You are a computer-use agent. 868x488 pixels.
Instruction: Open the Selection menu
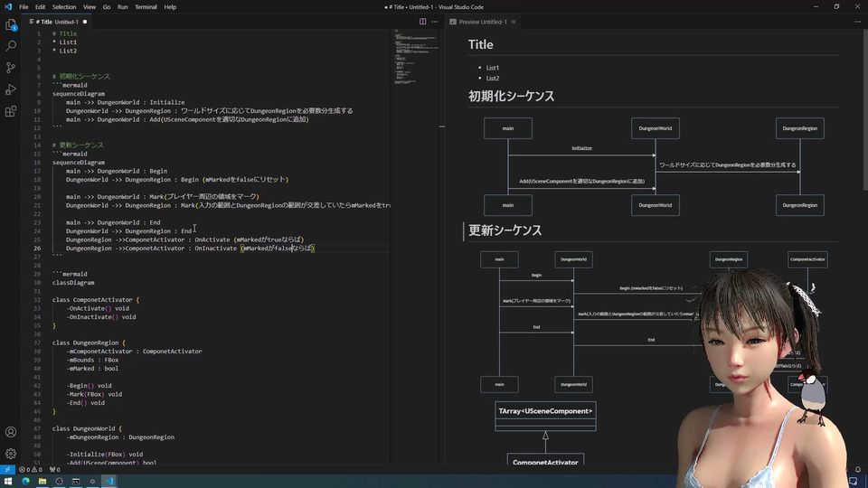[x=63, y=6]
